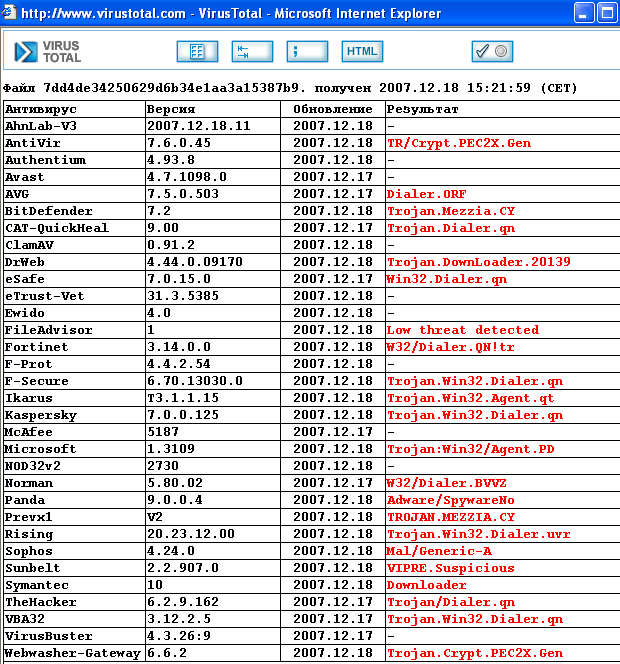This screenshot has width=620, height=664.
Task: Click the Trojan.Win32.Dialer.uvr result
Action: coord(479,534)
